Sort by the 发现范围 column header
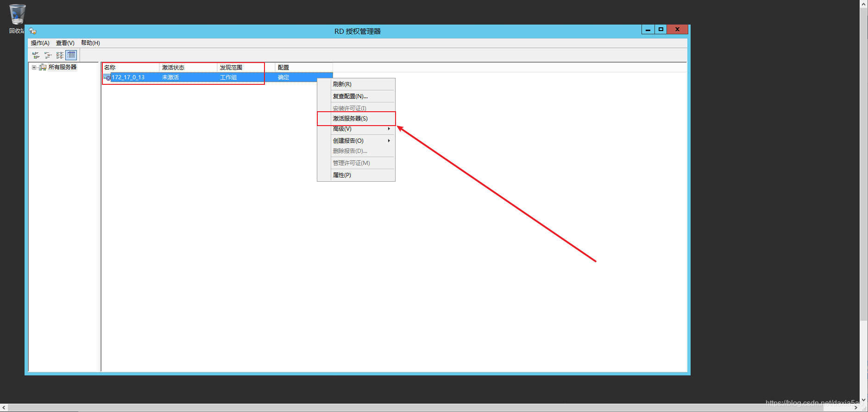The width and height of the screenshot is (868, 412). click(x=246, y=68)
